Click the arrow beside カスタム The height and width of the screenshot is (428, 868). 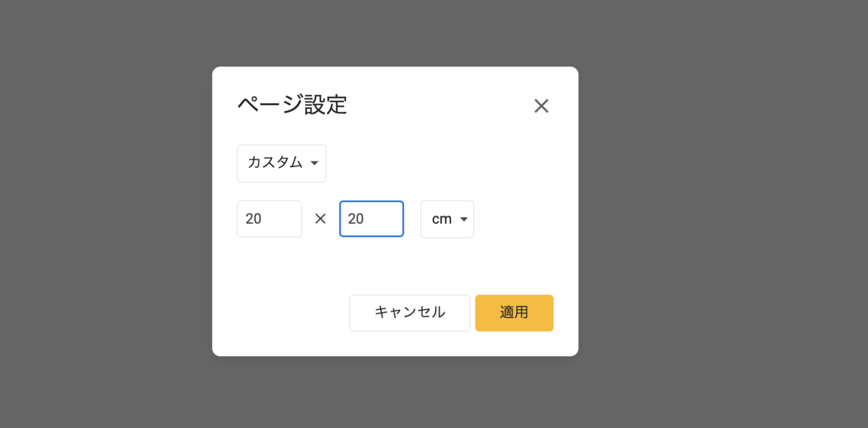click(314, 163)
